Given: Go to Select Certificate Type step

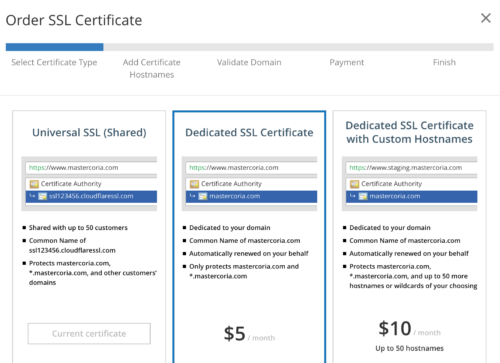Looking at the screenshot, I should (54, 62).
